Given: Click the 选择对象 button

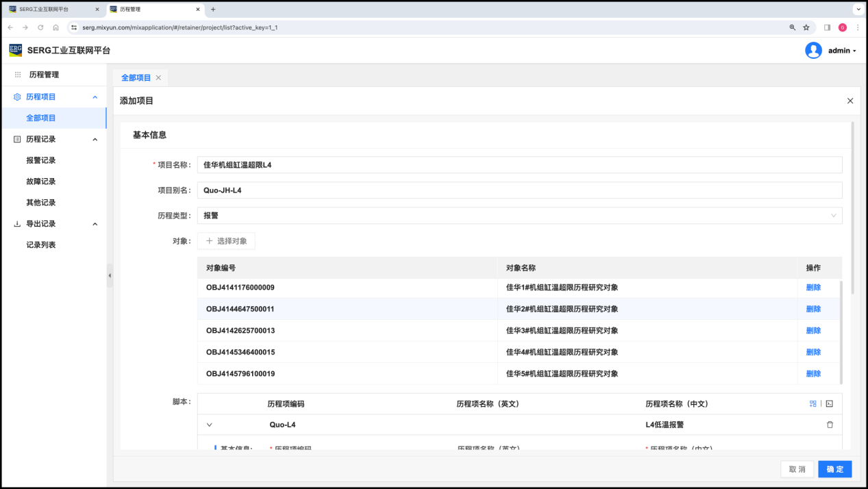Looking at the screenshot, I should point(227,241).
